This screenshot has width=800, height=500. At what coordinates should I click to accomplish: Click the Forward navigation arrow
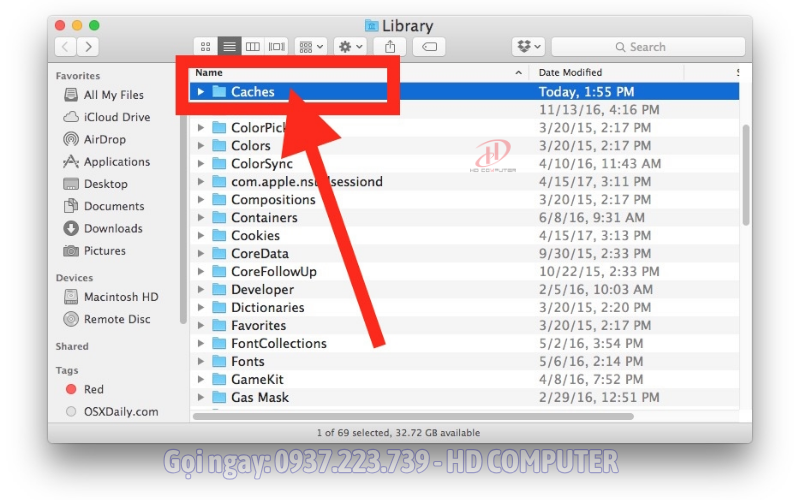coord(89,47)
